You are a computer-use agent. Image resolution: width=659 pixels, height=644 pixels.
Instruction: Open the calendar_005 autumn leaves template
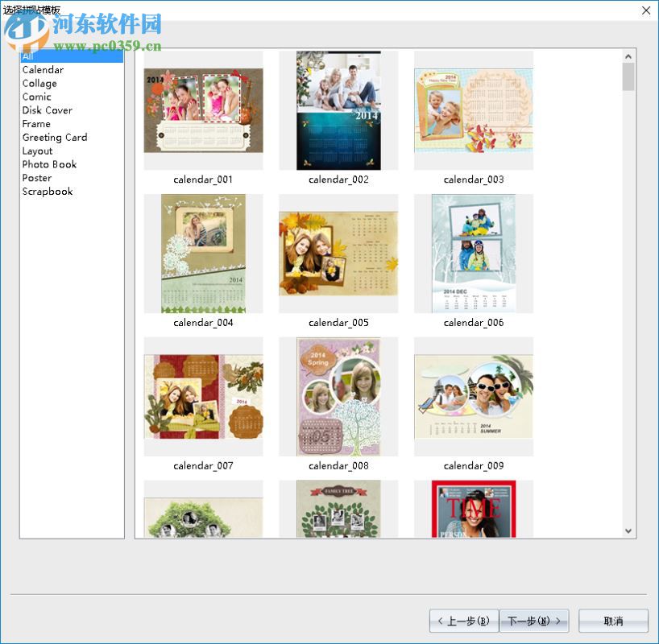click(x=338, y=254)
